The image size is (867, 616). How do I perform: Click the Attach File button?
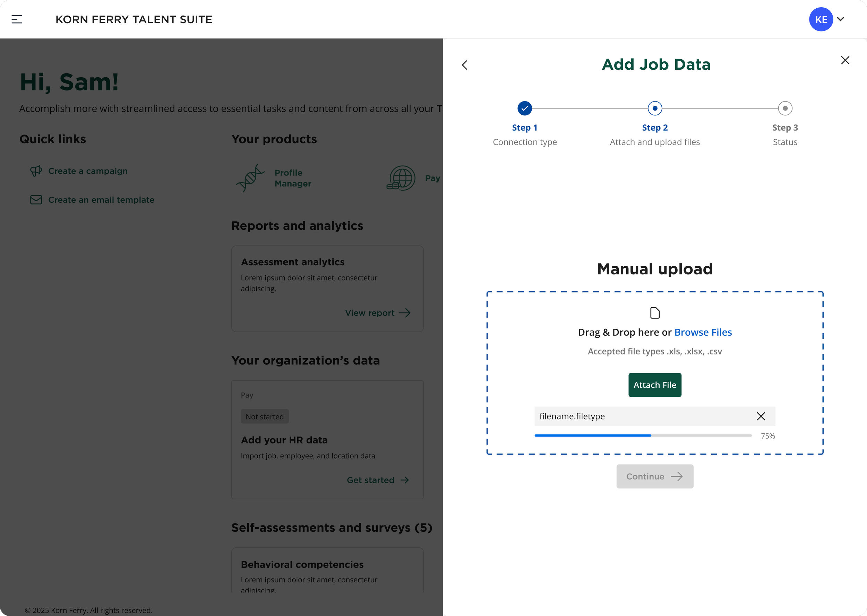(654, 385)
